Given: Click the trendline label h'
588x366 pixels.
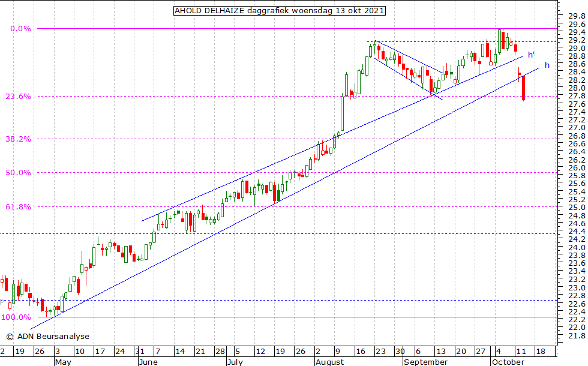Looking at the screenshot, I should click(531, 55).
